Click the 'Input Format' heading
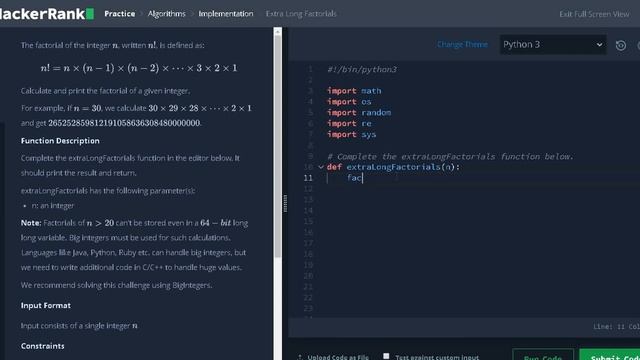Screen dimensions: 640x360 46,306
